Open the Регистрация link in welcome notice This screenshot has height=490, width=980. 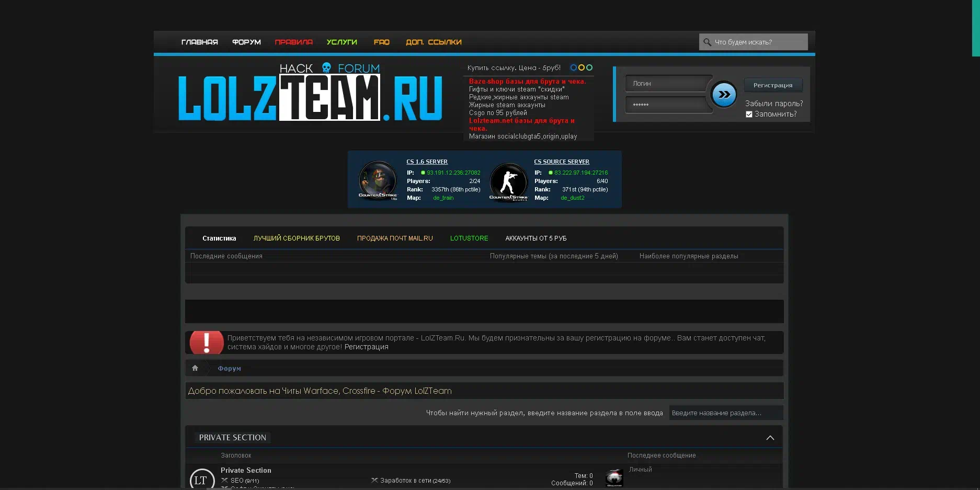coord(366,347)
